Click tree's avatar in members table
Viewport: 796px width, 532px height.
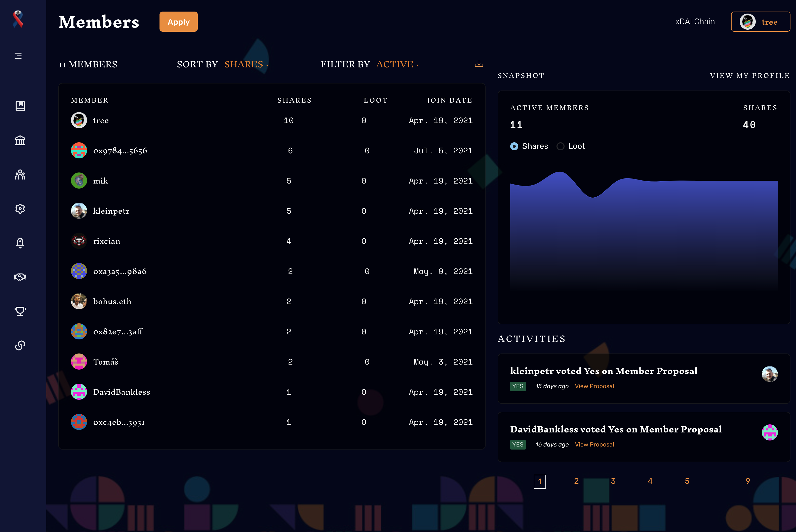click(x=79, y=120)
